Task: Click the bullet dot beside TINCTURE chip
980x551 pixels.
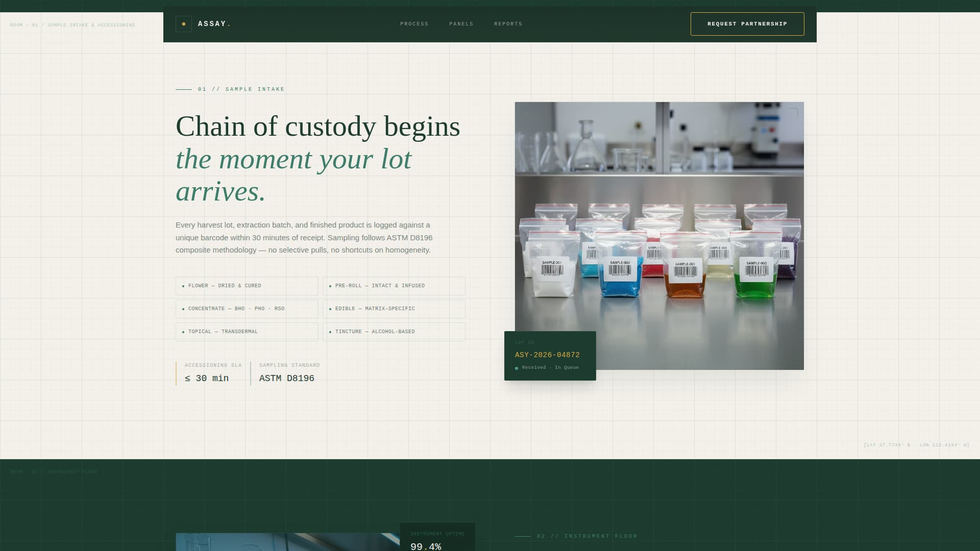Action: tap(331, 332)
